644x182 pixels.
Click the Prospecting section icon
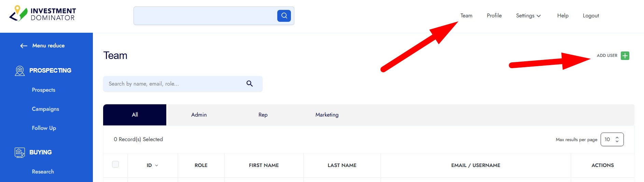tap(20, 71)
